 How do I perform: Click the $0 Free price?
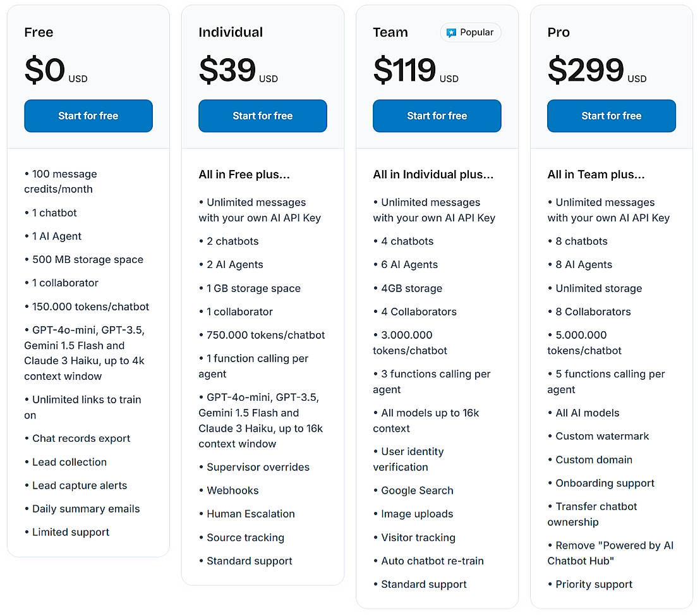(x=45, y=70)
